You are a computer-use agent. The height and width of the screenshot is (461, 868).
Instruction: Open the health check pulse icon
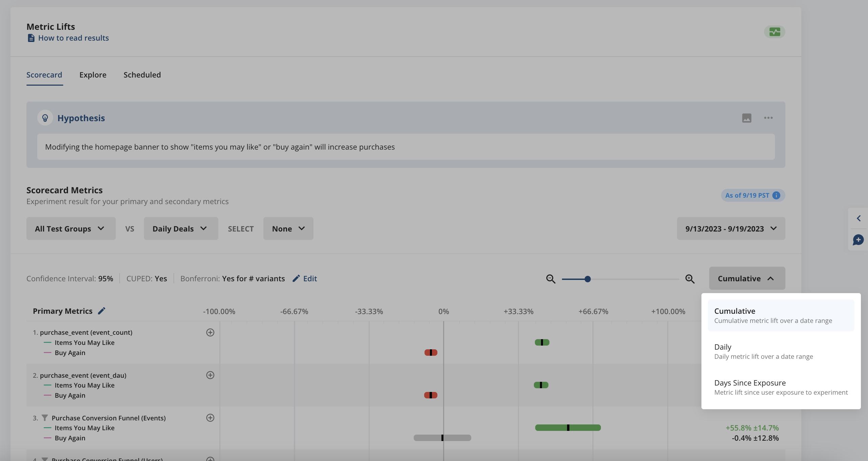[775, 32]
